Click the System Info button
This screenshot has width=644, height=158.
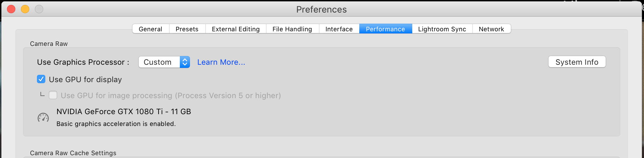pos(577,62)
